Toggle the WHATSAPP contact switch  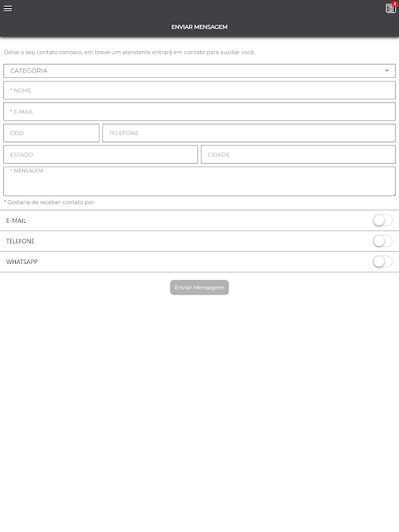click(383, 262)
